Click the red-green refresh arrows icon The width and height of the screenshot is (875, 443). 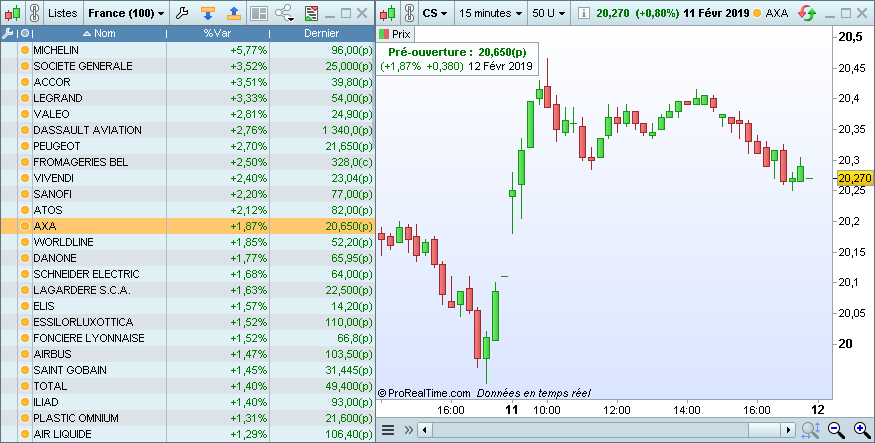click(x=805, y=13)
